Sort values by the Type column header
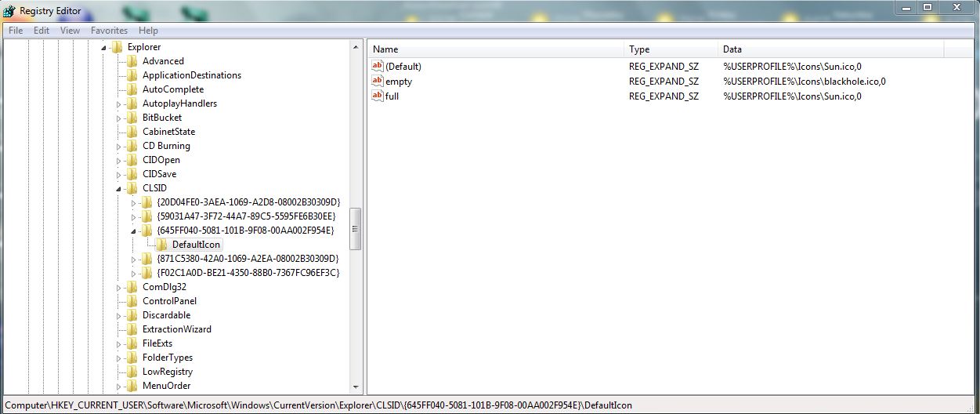980x414 pixels. pyautogui.click(x=671, y=49)
